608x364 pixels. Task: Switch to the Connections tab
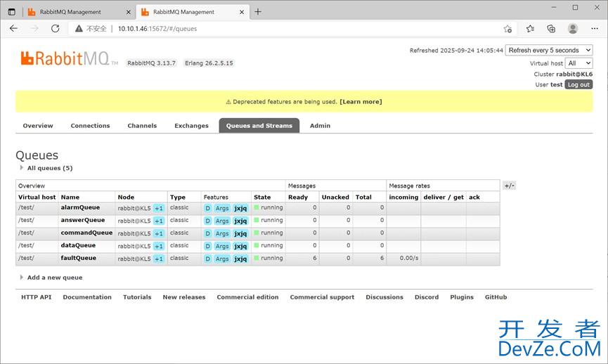tap(90, 126)
